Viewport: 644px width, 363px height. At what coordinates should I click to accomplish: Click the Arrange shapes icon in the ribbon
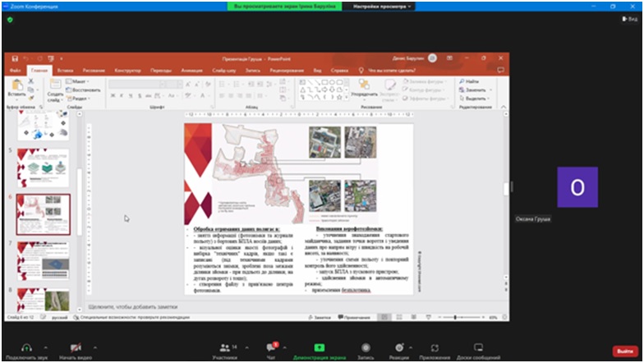coord(364,85)
